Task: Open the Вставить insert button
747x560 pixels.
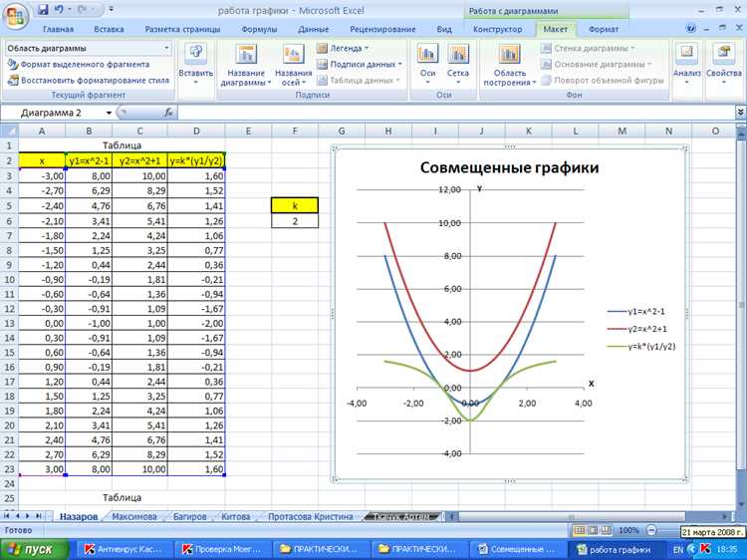Action: (x=195, y=65)
